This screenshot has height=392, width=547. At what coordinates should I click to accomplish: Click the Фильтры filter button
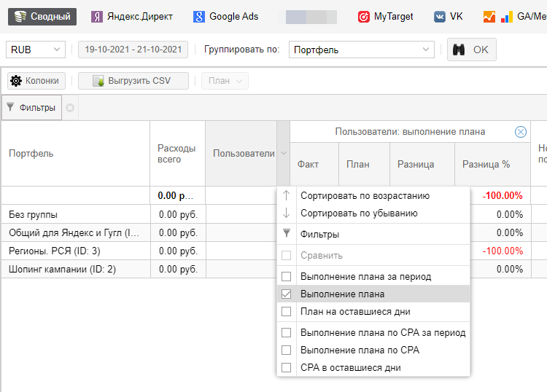[x=32, y=108]
